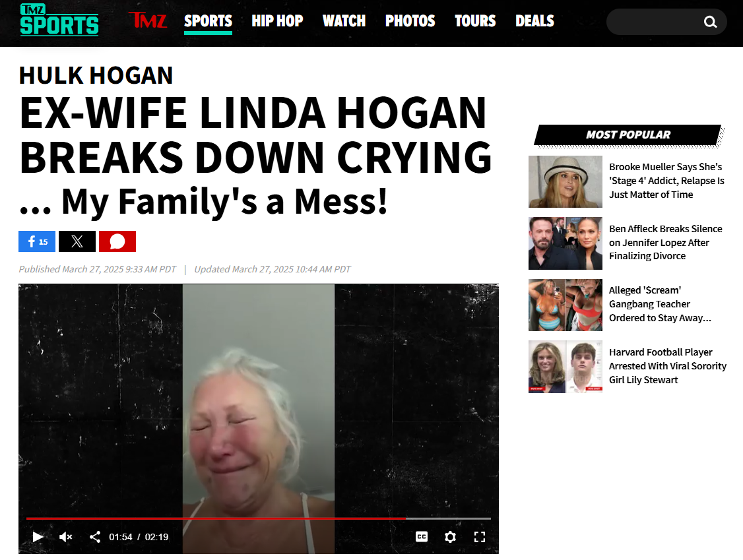This screenshot has height=560, width=743.
Task: Select the PHOTOS navigation item
Action: 410,21
